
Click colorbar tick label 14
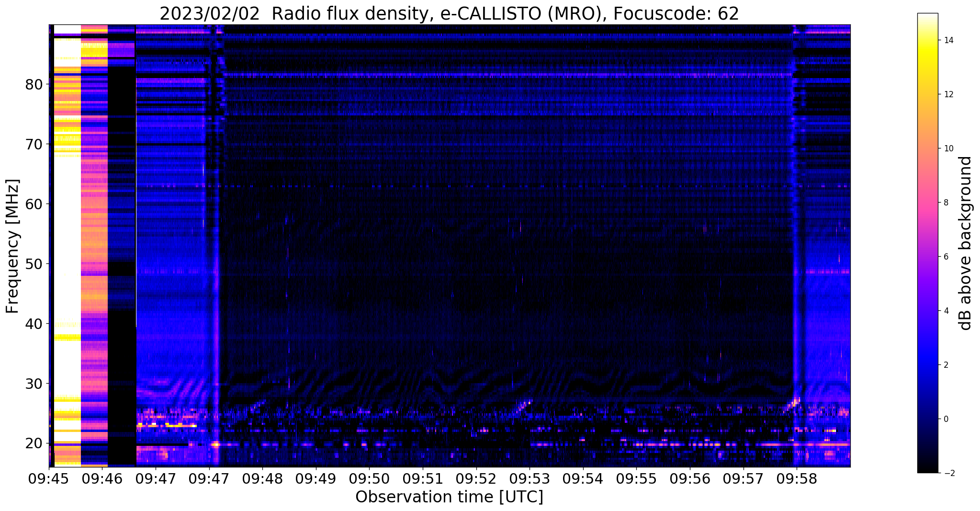pyautogui.click(x=947, y=40)
